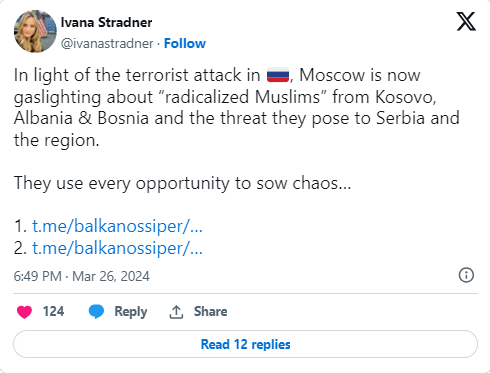Viewport: 490px width, 373px height.
Task: Click the Russian flag emoji in the tweet
Action: (x=278, y=75)
